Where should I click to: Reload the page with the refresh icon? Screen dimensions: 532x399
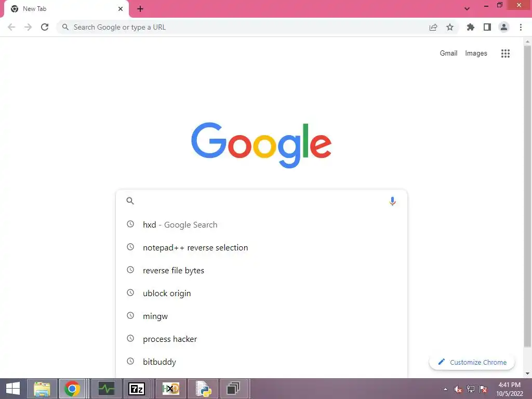45,27
